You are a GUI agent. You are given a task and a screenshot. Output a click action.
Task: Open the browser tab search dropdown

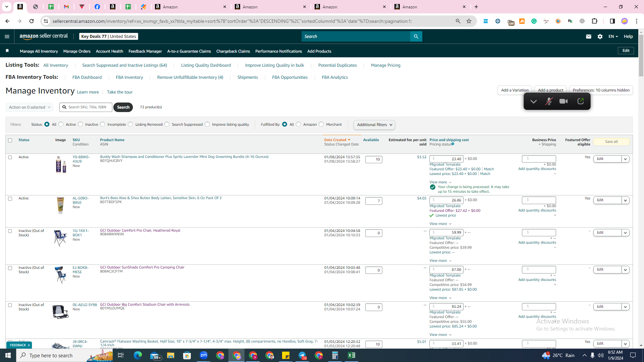(6, 7)
